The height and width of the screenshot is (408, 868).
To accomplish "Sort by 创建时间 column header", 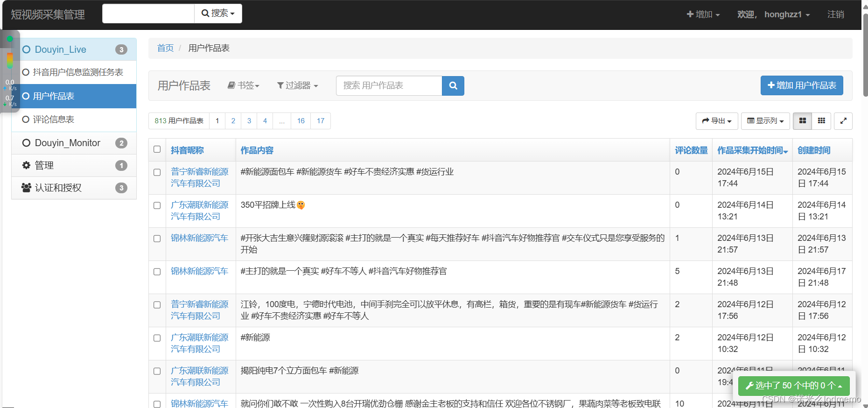I will [814, 150].
